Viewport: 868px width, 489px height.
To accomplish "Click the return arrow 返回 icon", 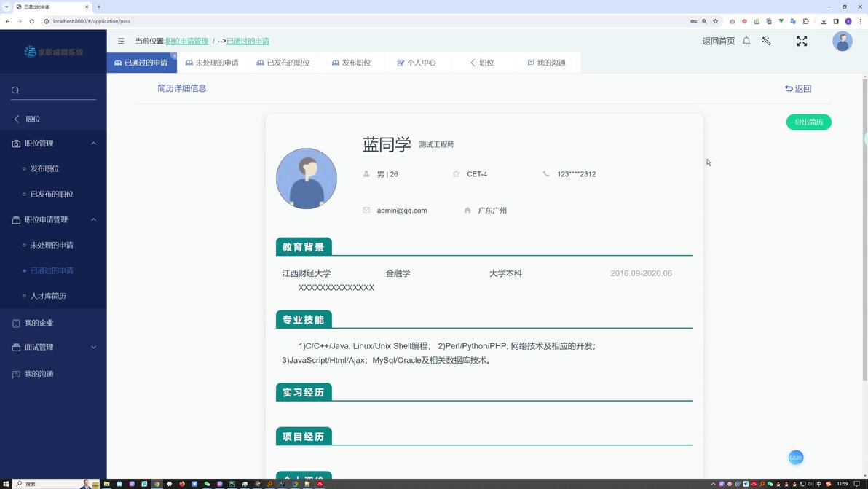I will coord(789,89).
